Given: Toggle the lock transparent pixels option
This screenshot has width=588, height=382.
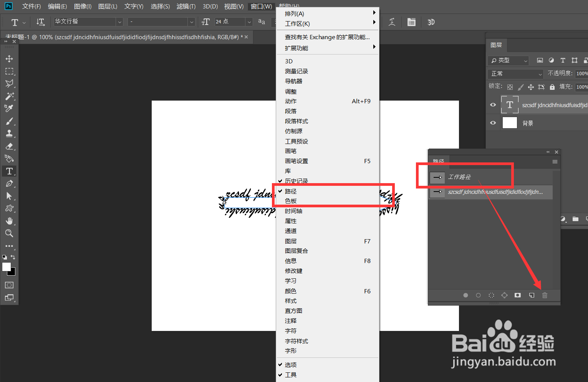Looking at the screenshot, I should (x=510, y=87).
